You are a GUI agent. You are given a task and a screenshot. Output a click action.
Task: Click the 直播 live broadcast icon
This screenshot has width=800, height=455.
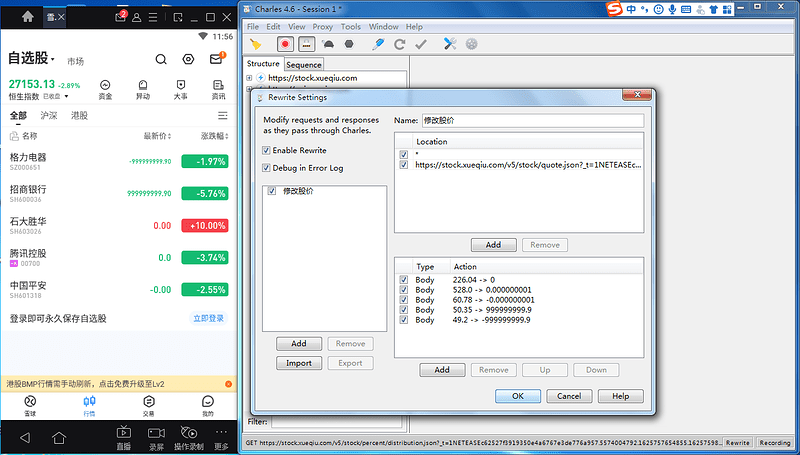tap(123, 438)
